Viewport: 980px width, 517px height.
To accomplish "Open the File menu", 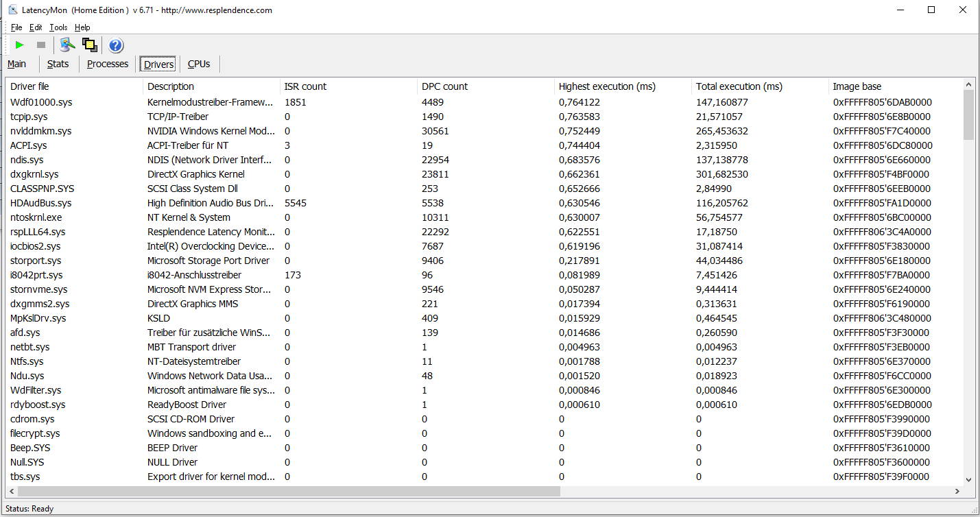I will 16,27.
